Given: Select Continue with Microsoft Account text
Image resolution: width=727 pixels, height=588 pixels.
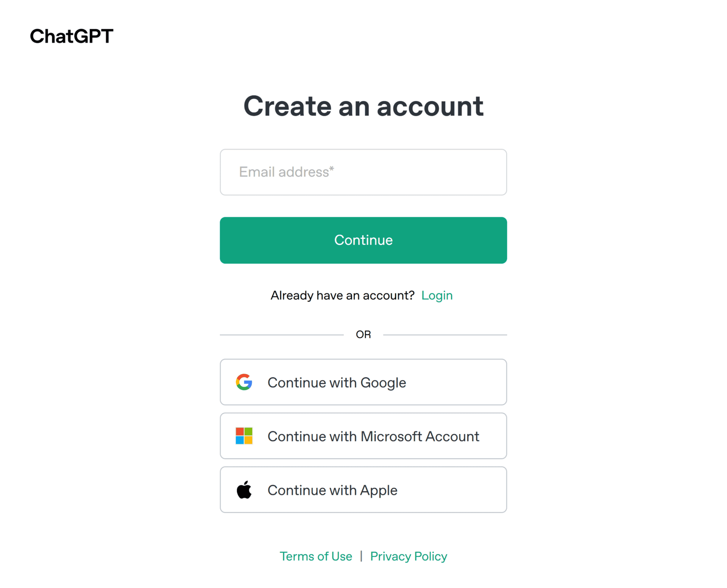Looking at the screenshot, I should [x=373, y=436].
